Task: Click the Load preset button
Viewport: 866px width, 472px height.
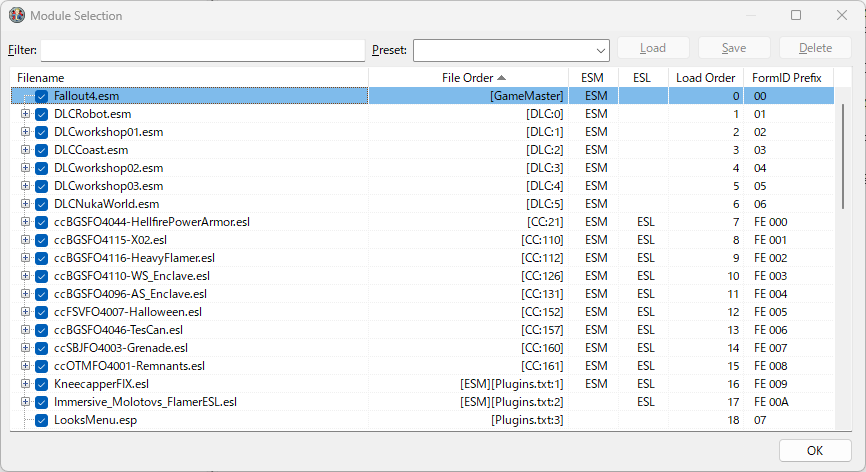Action: [653, 48]
